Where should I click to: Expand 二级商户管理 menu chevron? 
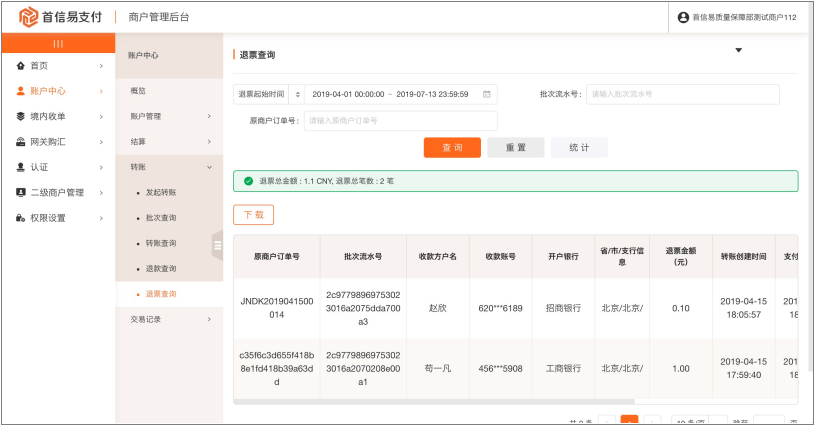(101, 193)
